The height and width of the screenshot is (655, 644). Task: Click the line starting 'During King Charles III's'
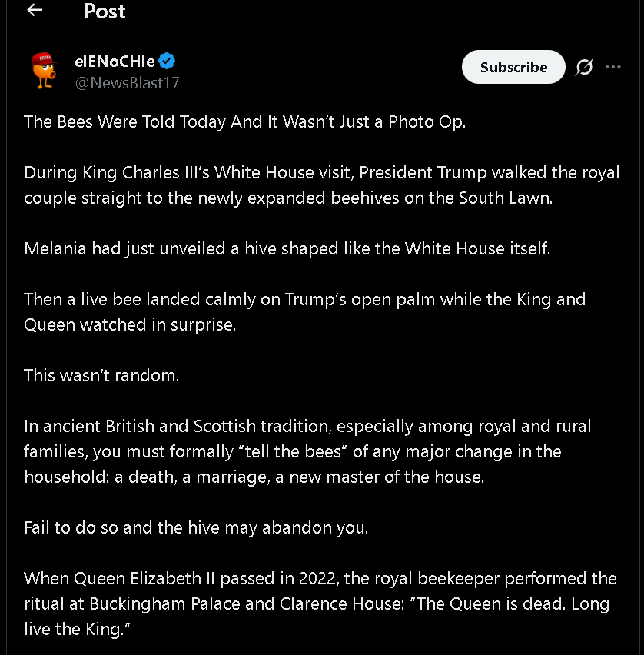tap(321, 172)
